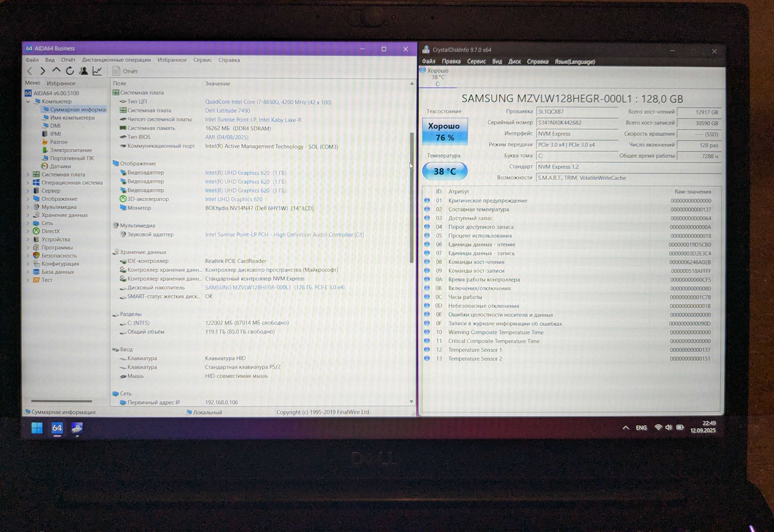Expand the DirectX tree node
This screenshot has width=774, height=532.
pos(28,231)
